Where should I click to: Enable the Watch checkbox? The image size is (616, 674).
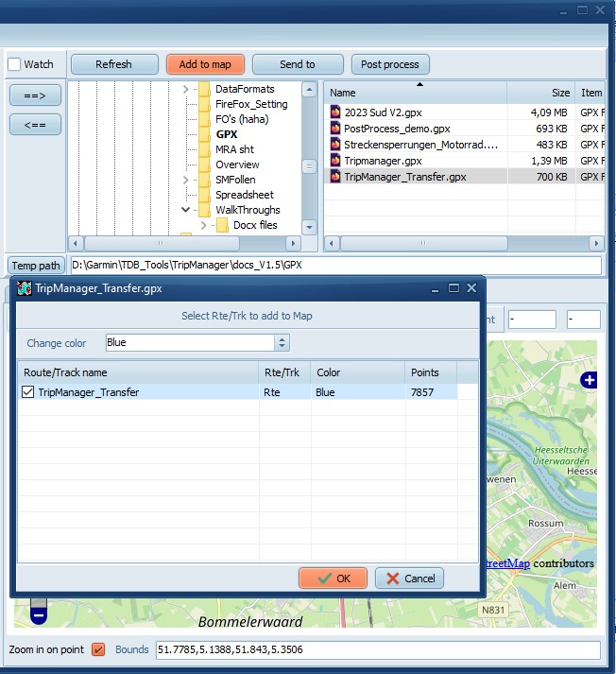pos(14,65)
